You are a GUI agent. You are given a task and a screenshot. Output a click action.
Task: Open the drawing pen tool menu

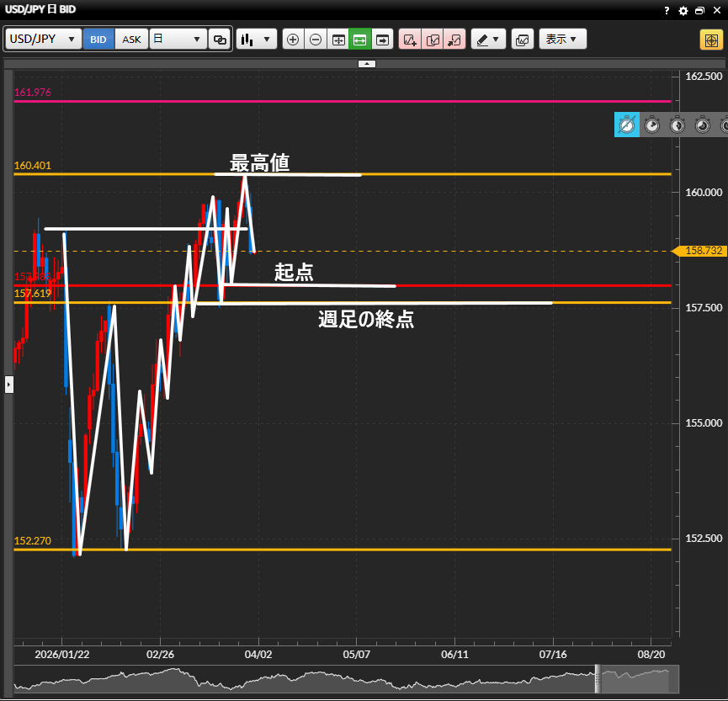(x=487, y=40)
